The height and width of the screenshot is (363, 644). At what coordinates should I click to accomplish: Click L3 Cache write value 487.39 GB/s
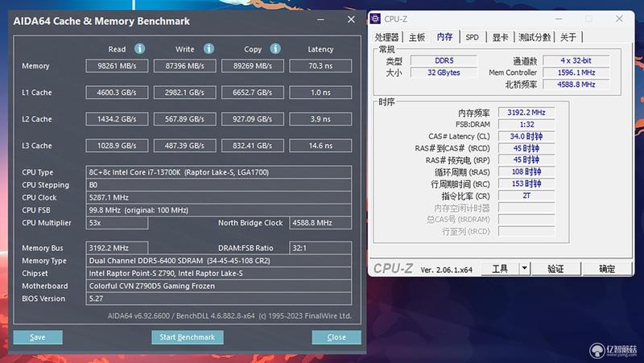coord(185,146)
